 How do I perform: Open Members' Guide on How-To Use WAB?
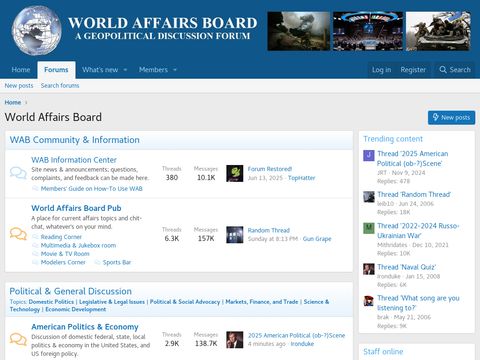(x=91, y=189)
